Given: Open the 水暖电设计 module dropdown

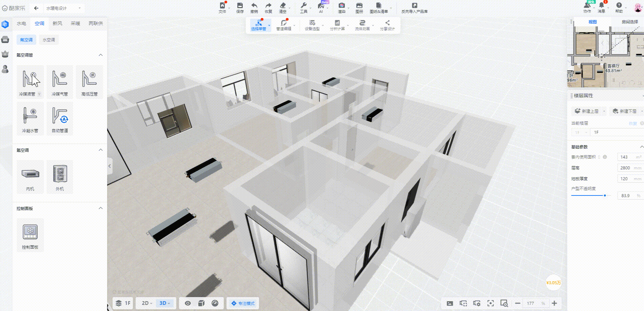Looking at the screenshot, I should click(x=63, y=8).
